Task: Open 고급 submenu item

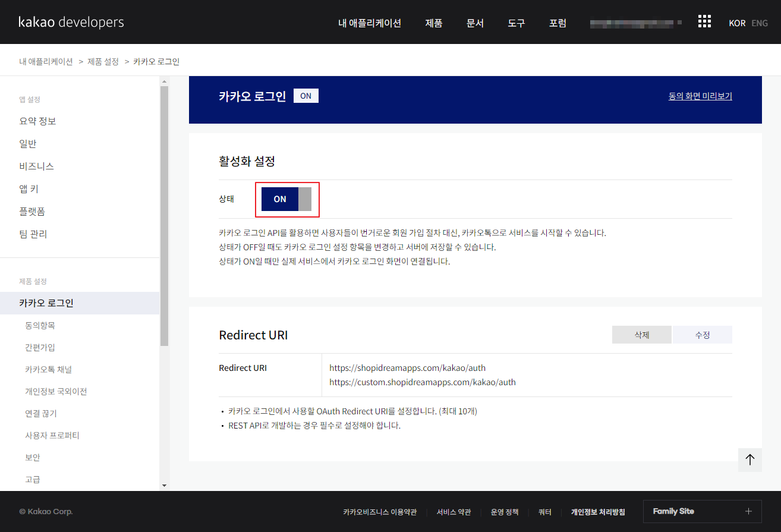Action: click(x=33, y=479)
